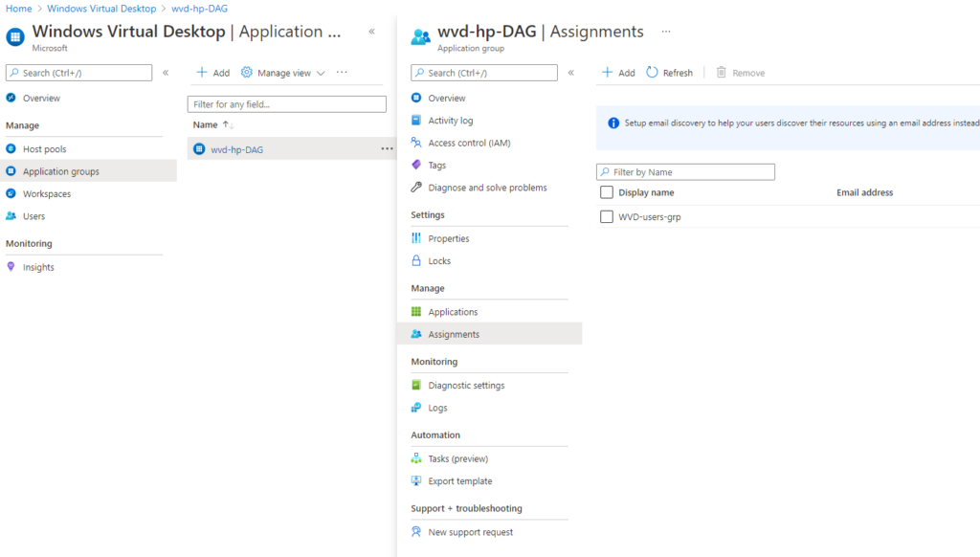Click the Email address column header
Image resolution: width=980 pixels, height=557 pixels.
864,192
